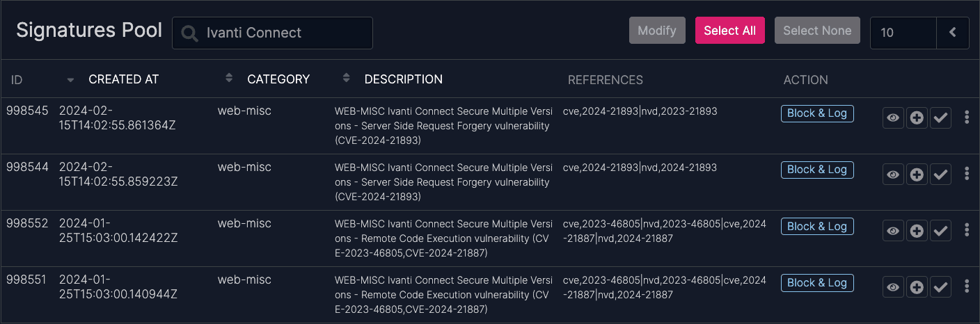Click Block & Log tag for 998551

tap(817, 283)
